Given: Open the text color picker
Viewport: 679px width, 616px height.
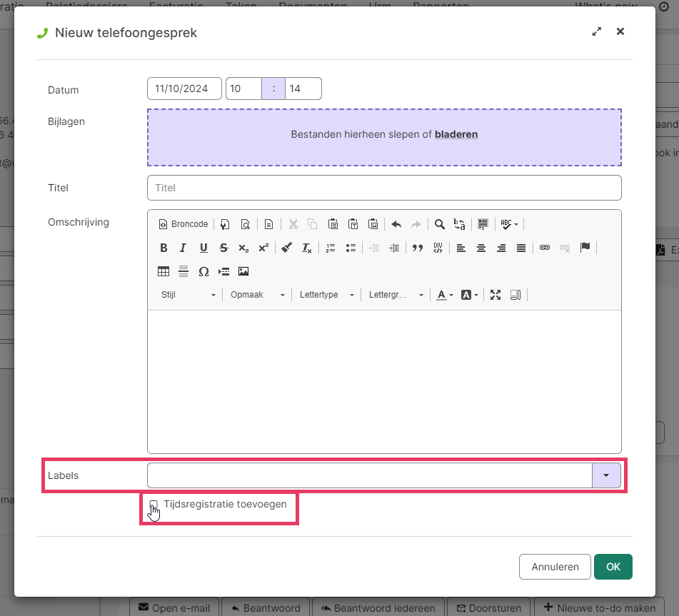Looking at the screenshot, I should point(445,295).
